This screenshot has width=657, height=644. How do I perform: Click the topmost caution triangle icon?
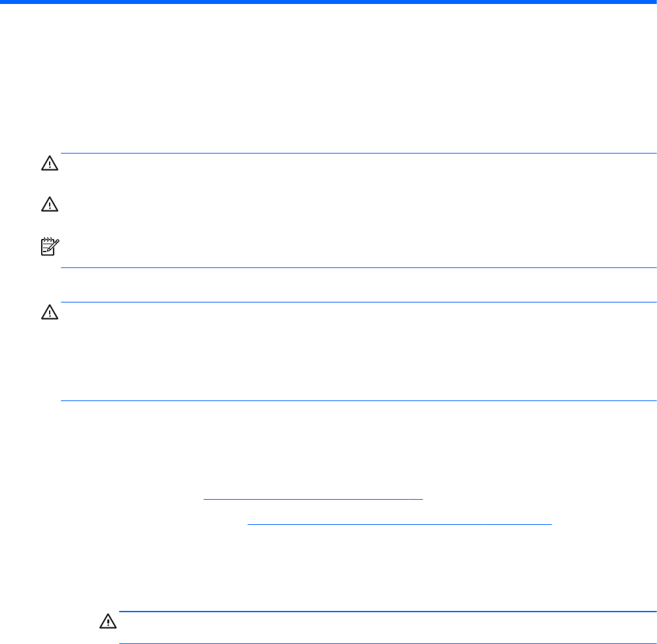pyautogui.click(x=50, y=164)
